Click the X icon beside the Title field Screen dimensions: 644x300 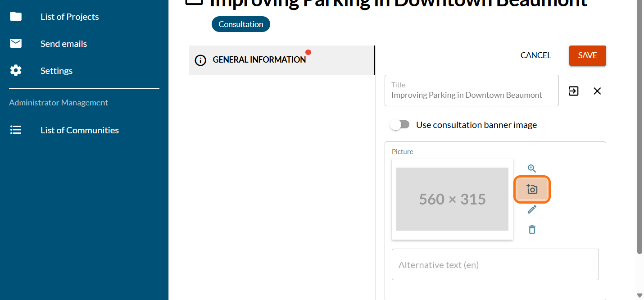pyautogui.click(x=597, y=91)
